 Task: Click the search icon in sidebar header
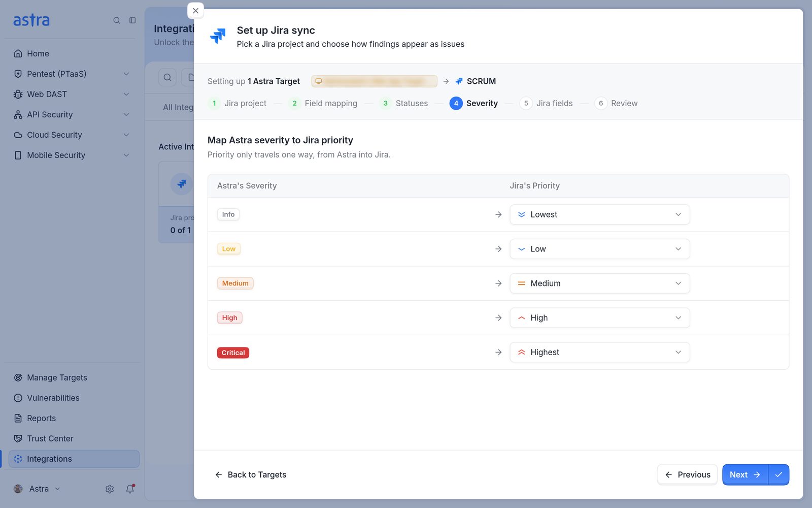(x=117, y=20)
